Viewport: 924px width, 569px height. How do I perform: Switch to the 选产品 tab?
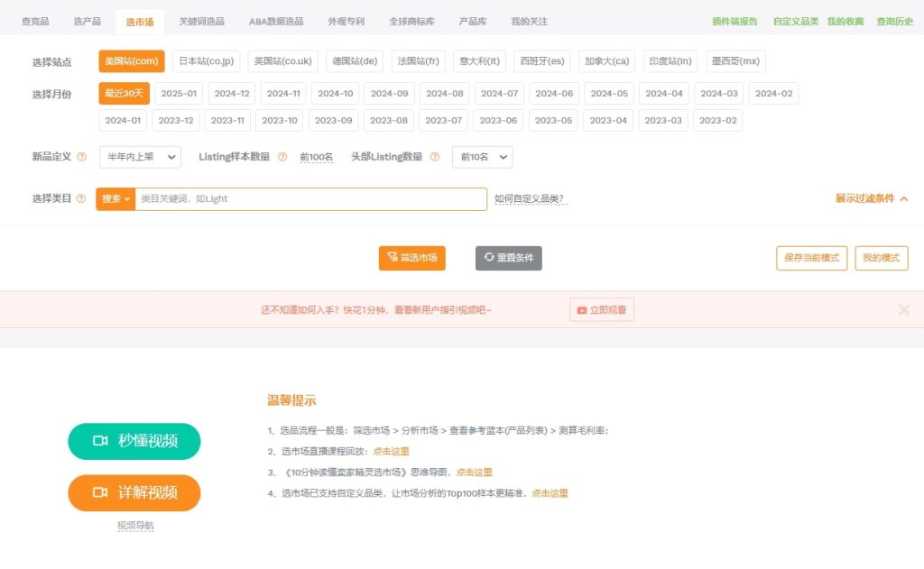coord(86,20)
